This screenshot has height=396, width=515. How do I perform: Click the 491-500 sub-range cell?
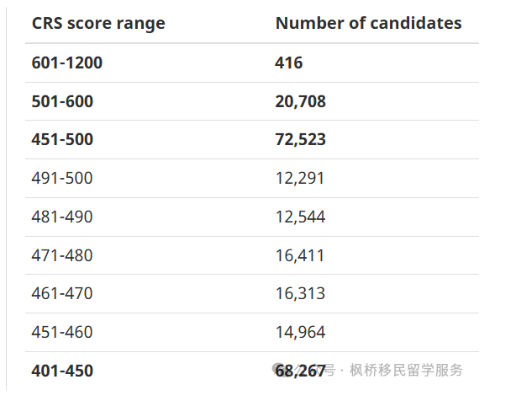(62, 178)
